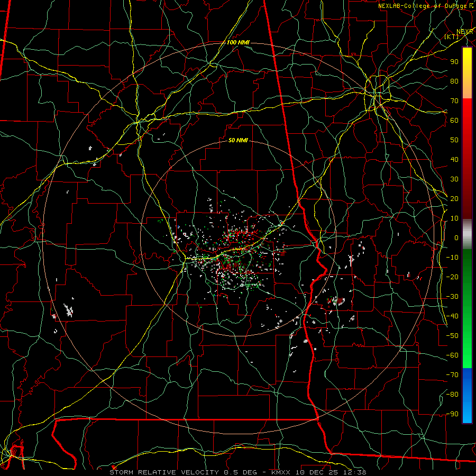This screenshot has width=476, height=476.
Task: Click the 10 value on the velocity scale
Action: pyautogui.click(x=454, y=218)
